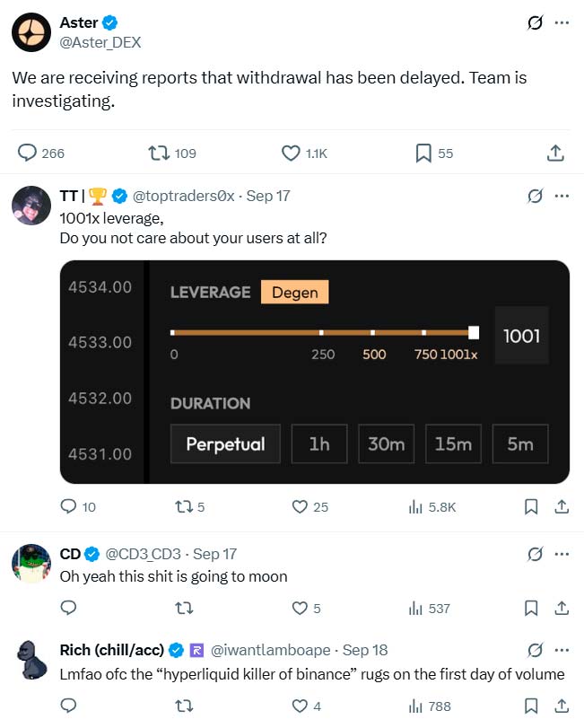This screenshot has height=728, width=584.
Task: Open the @toptraders0x profile link
Action: (x=184, y=196)
